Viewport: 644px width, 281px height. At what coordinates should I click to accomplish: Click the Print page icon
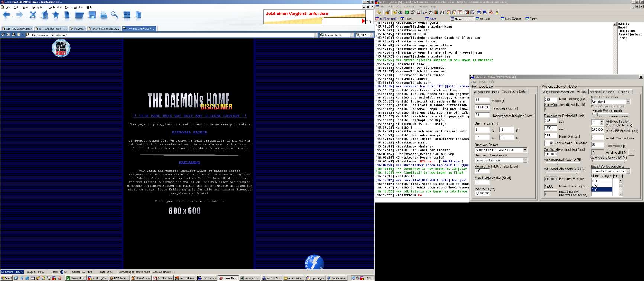click(x=104, y=15)
